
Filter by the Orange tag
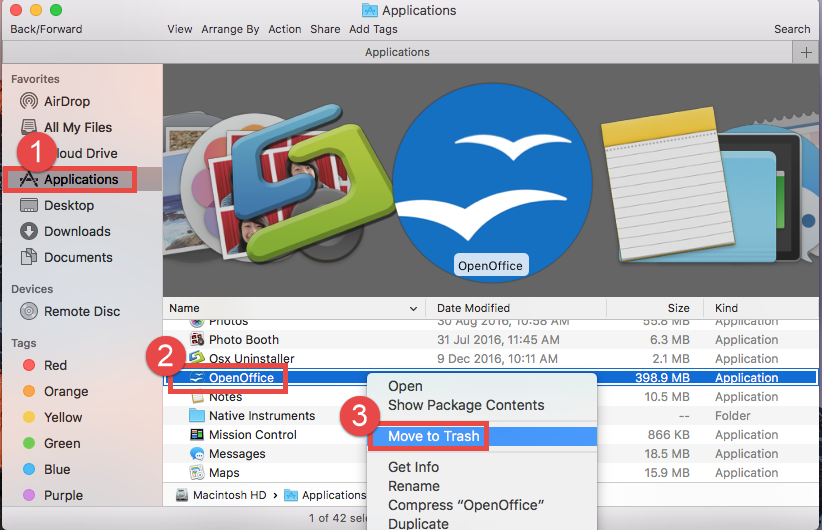tap(56, 392)
